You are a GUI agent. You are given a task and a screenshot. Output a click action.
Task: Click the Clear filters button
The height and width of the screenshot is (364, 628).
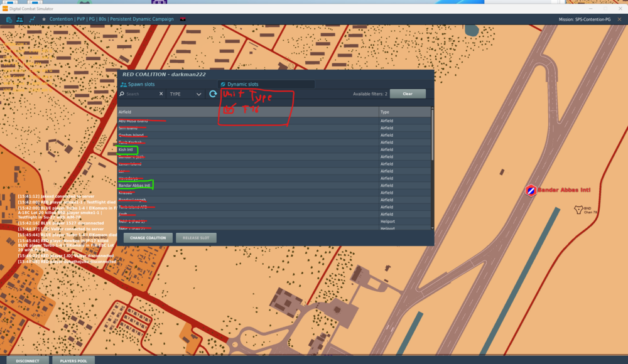408,94
